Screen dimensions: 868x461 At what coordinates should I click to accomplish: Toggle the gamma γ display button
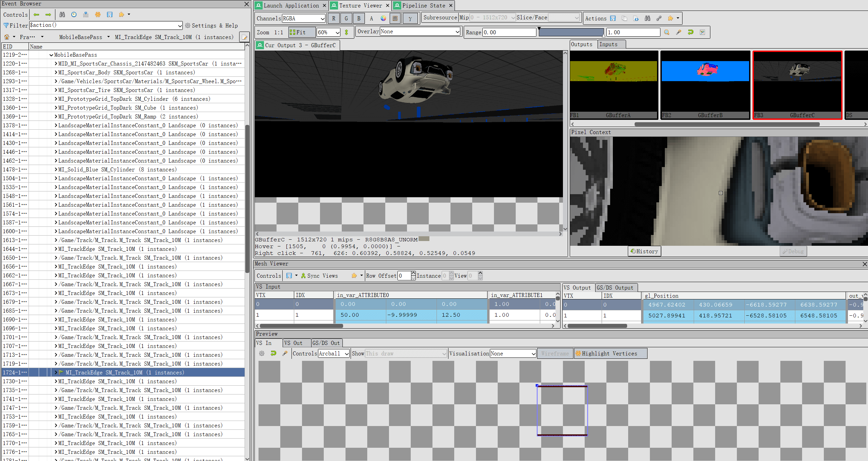410,18
